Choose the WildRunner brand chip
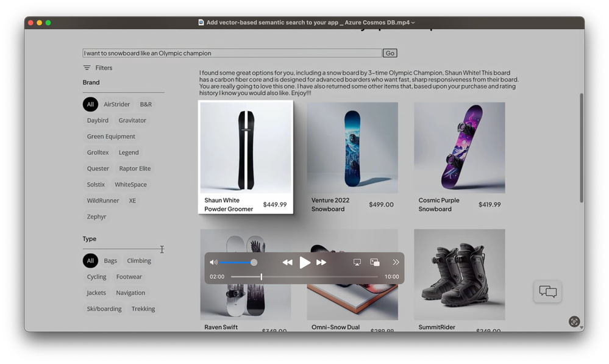609x364 pixels. pos(103,201)
